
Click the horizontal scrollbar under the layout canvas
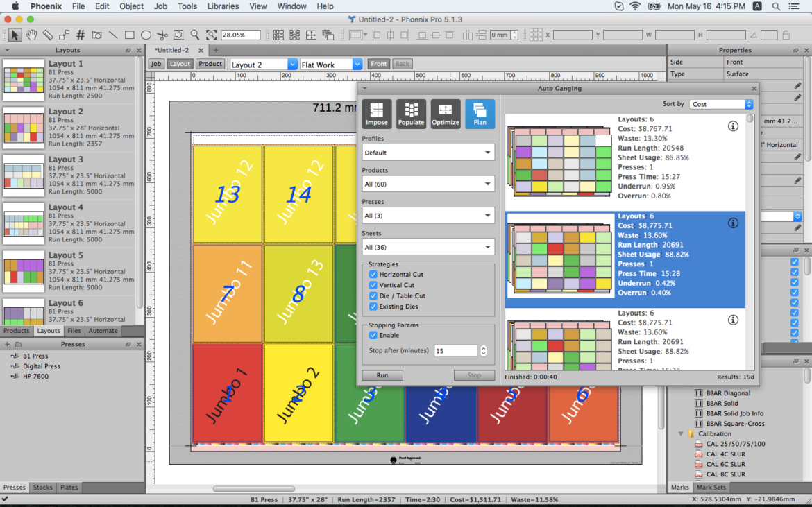click(x=254, y=489)
